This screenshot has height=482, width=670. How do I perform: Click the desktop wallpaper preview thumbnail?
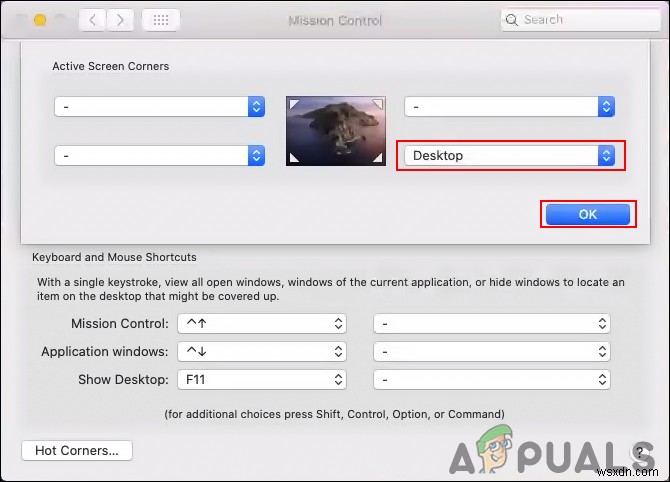point(336,131)
